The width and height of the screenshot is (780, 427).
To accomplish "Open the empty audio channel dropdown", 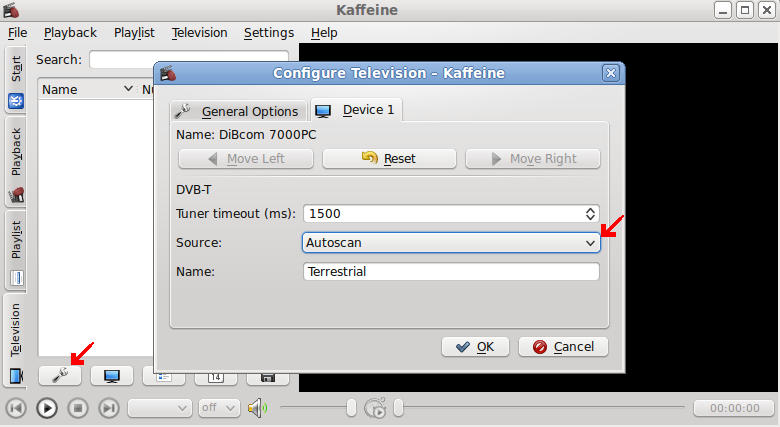I will click(160, 409).
